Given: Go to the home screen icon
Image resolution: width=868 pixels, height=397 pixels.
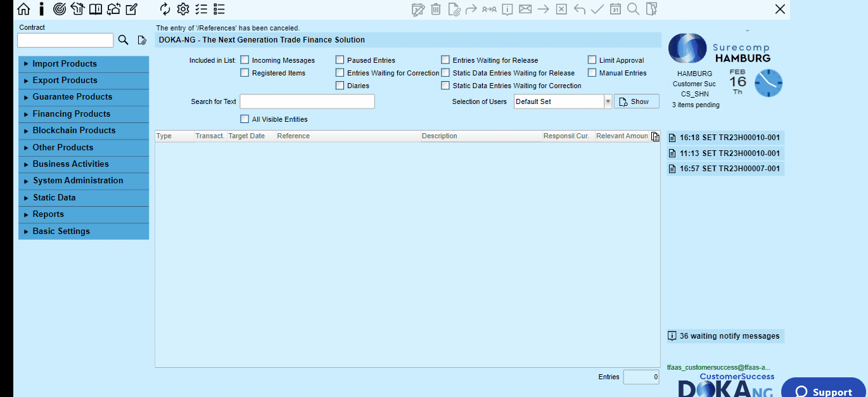Looking at the screenshot, I should click(x=23, y=9).
